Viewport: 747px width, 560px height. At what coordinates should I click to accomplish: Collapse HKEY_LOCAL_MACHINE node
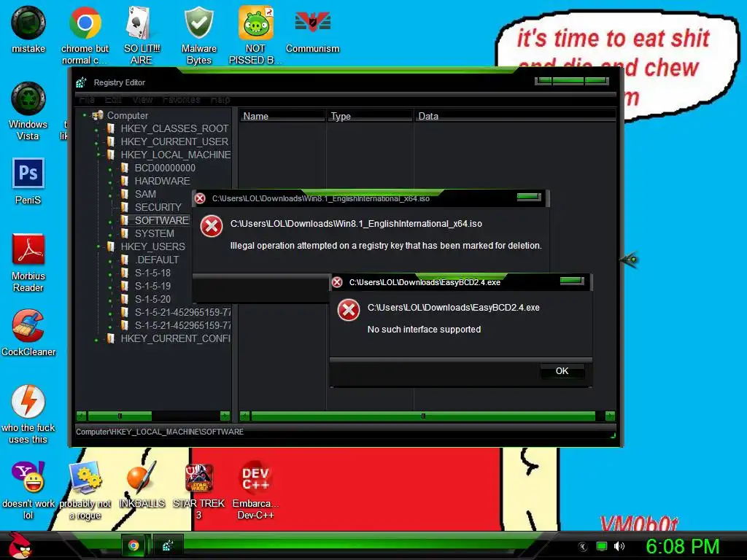point(98,155)
